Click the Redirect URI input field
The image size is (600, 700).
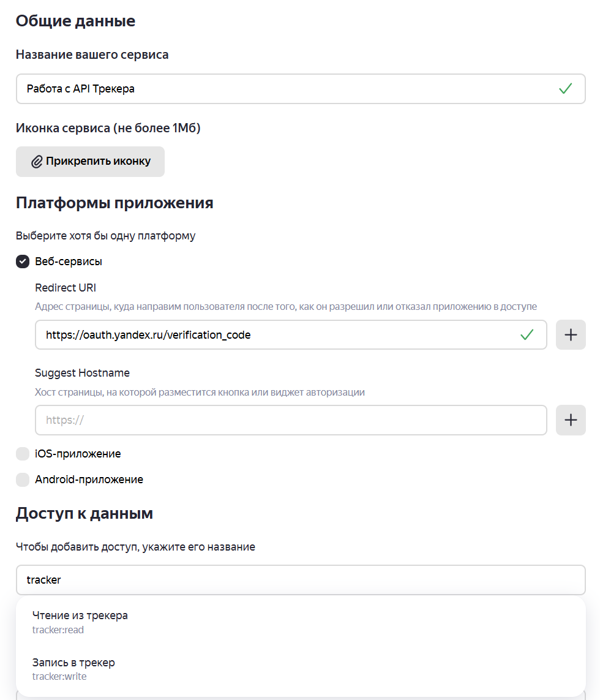pos(291,335)
